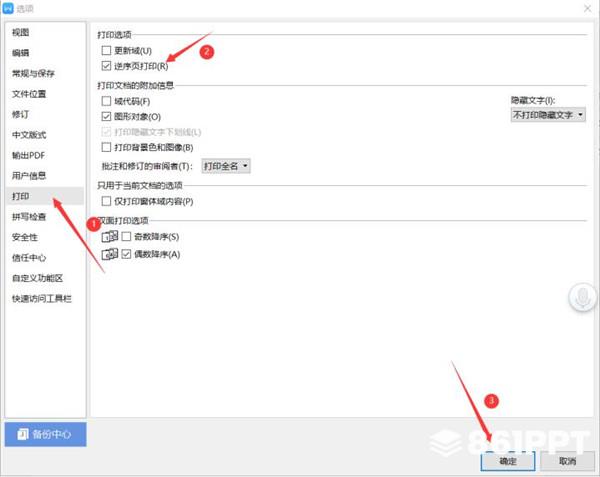Enable 仅打印窗体域内容(P) checkbox

(106, 202)
